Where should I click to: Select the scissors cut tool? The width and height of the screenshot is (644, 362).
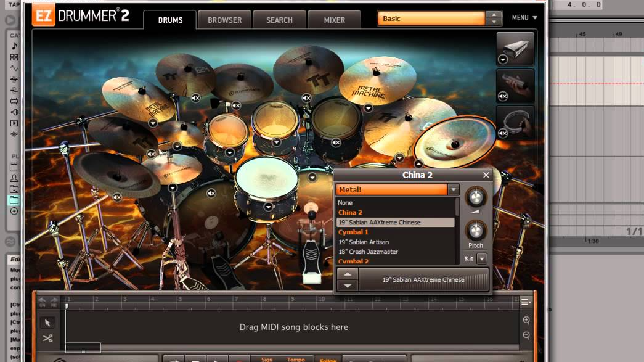click(x=48, y=339)
